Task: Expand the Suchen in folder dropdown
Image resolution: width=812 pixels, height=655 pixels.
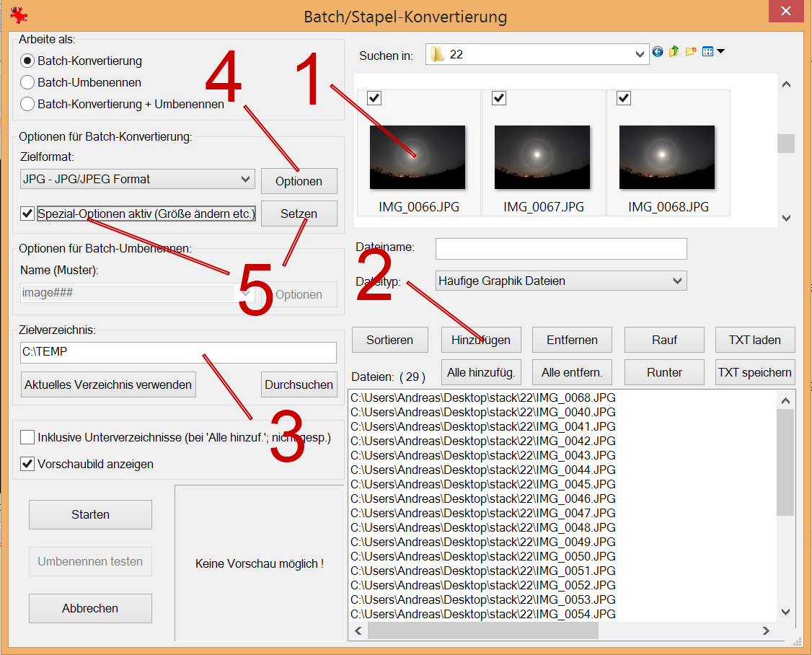Action: 640,54
